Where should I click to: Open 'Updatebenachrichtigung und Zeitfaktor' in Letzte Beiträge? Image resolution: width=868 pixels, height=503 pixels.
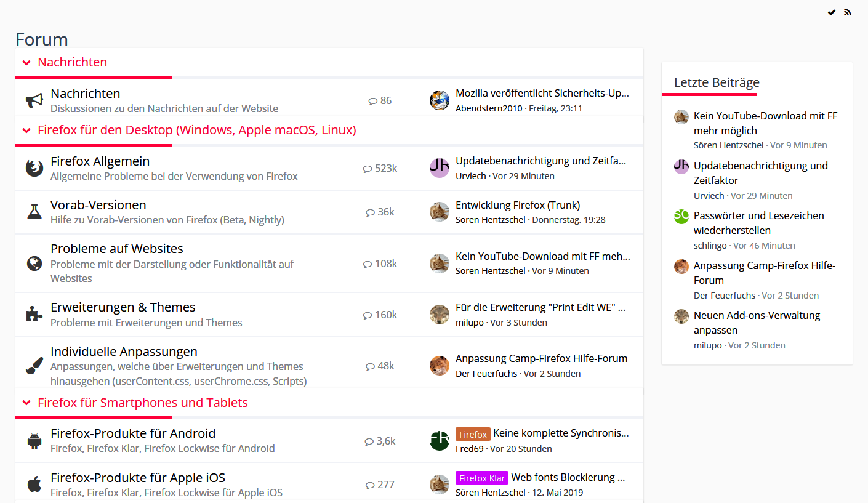pyautogui.click(x=761, y=173)
